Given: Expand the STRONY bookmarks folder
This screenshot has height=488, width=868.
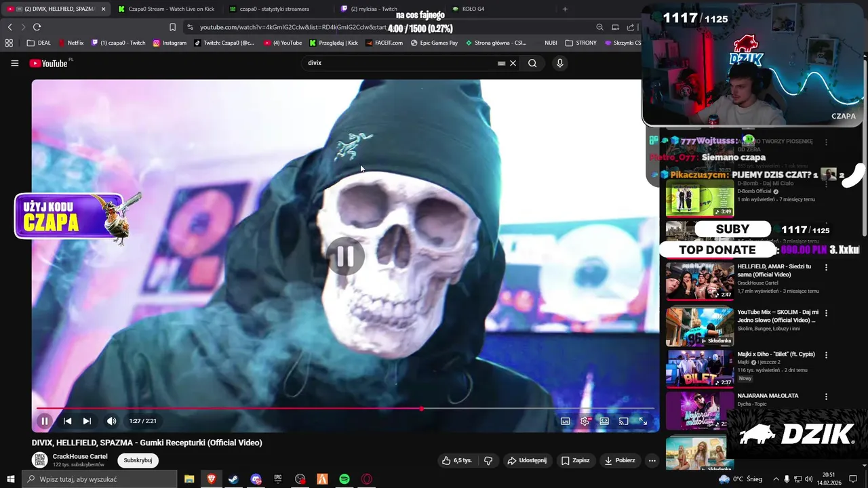Looking at the screenshot, I should (x=581, y=43).
